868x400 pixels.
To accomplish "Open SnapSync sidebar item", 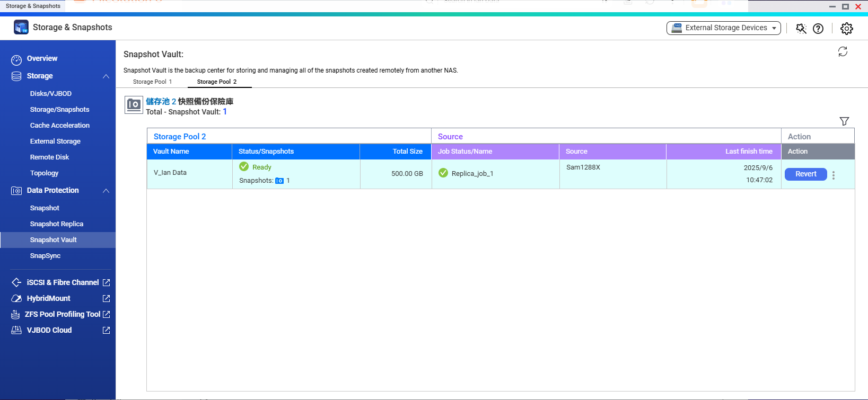I will coord(45,255).
